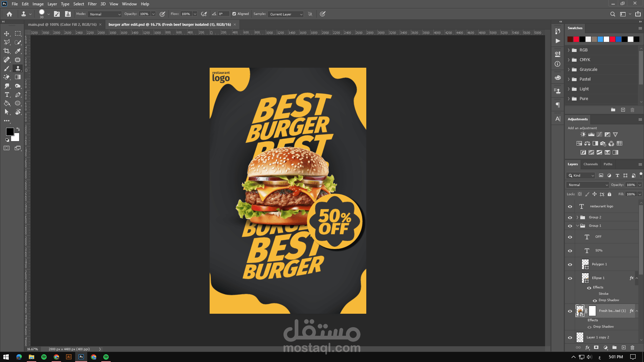
Task: Hide the restaurant logo layer
Action: click(570, 206)
